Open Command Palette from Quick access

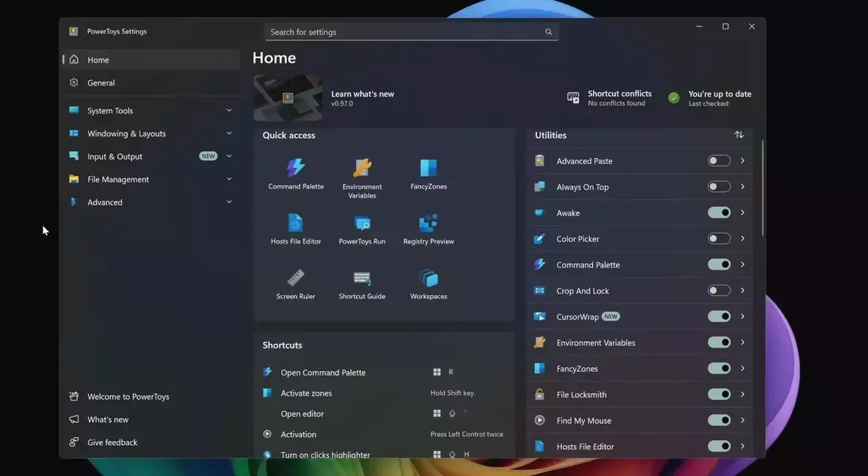(x=296, y=173)
